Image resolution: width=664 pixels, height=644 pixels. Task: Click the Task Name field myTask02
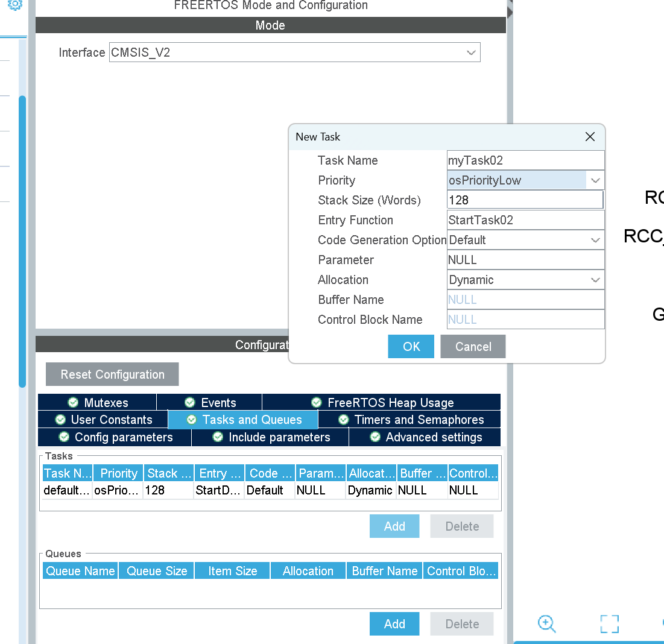click(525, 160)
